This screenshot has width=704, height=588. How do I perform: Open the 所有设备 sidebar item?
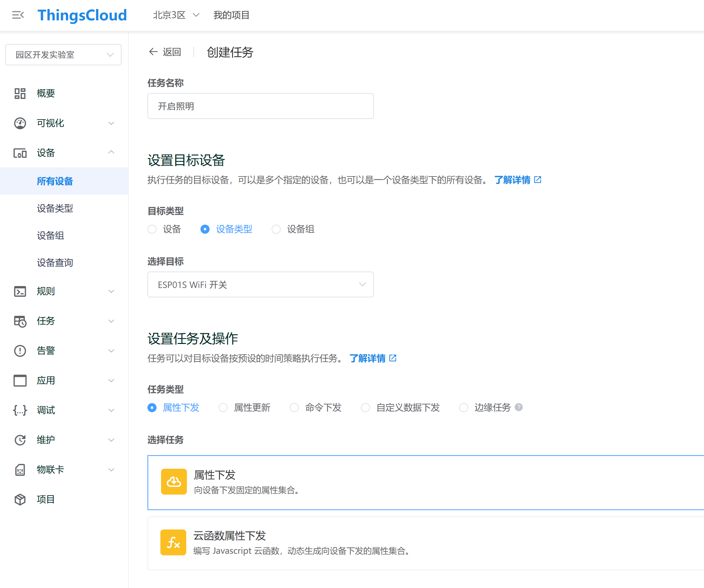[x=64, y=181]
